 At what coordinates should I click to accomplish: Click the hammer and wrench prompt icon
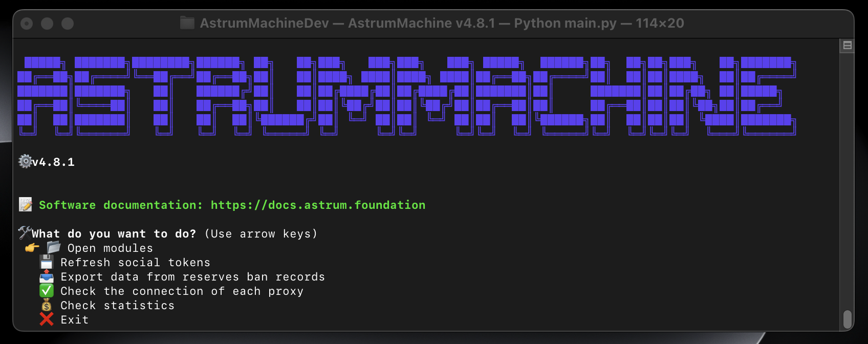pos(25,233)
